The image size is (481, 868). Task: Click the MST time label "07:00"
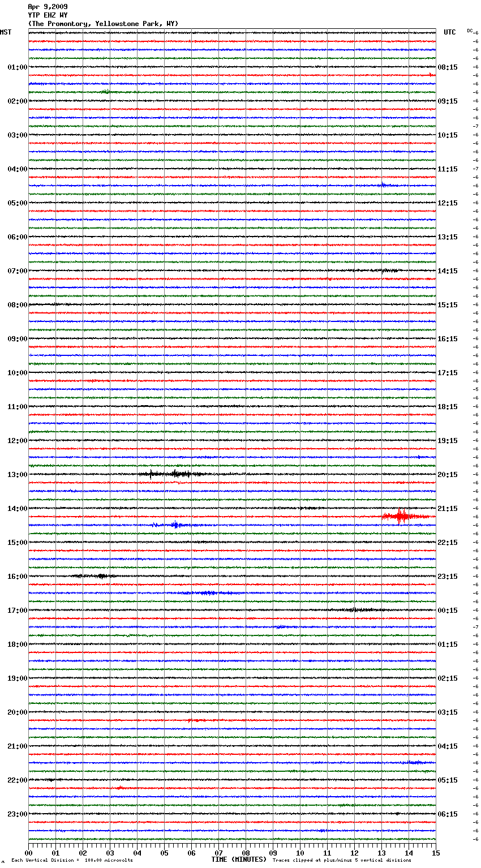pyautogui.click(x=18, y=271)
